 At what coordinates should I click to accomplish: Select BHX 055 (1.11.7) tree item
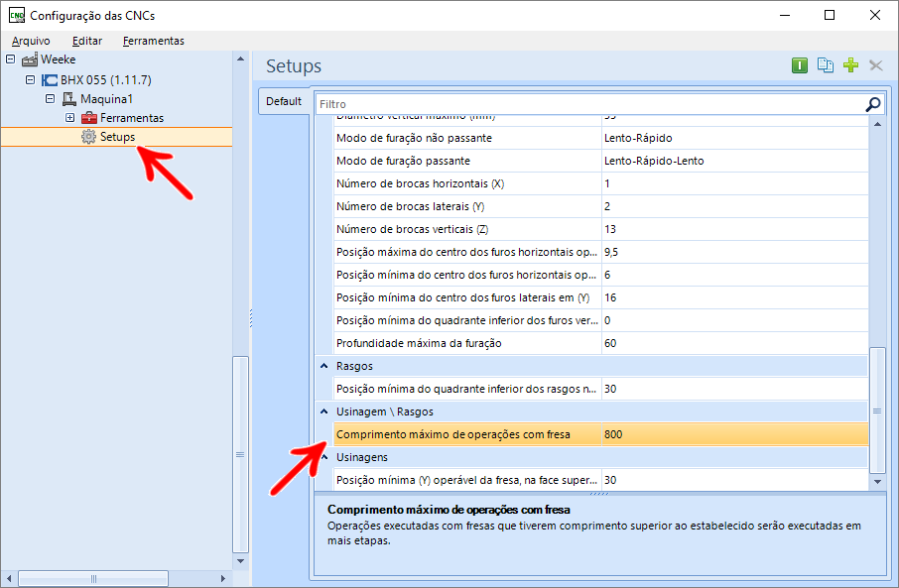coord(106,80)
